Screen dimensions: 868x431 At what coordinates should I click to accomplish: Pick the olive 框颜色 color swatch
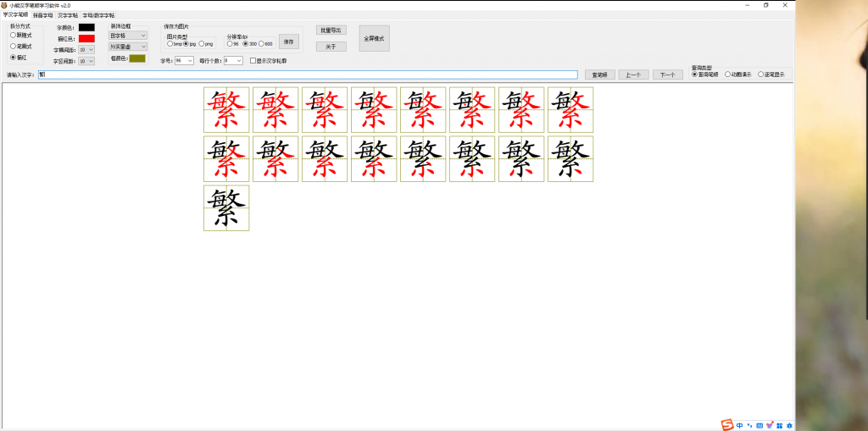pyautogui.click(x=137, y=58)
